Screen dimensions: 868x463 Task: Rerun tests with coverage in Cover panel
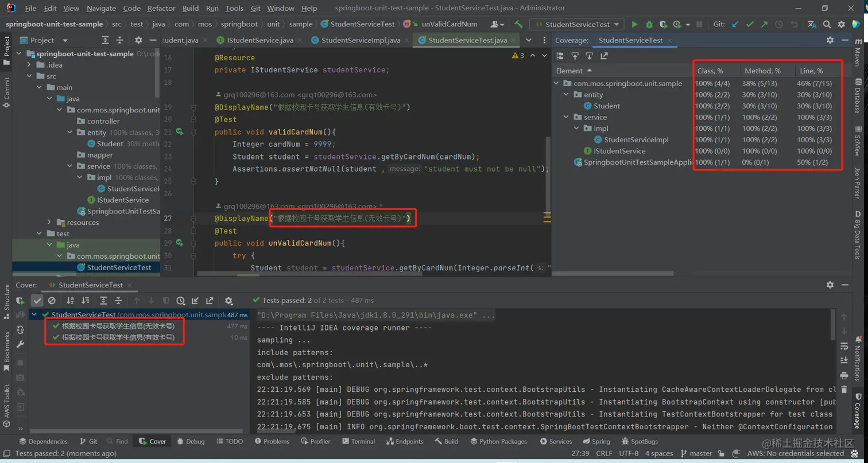pos(20,300)
